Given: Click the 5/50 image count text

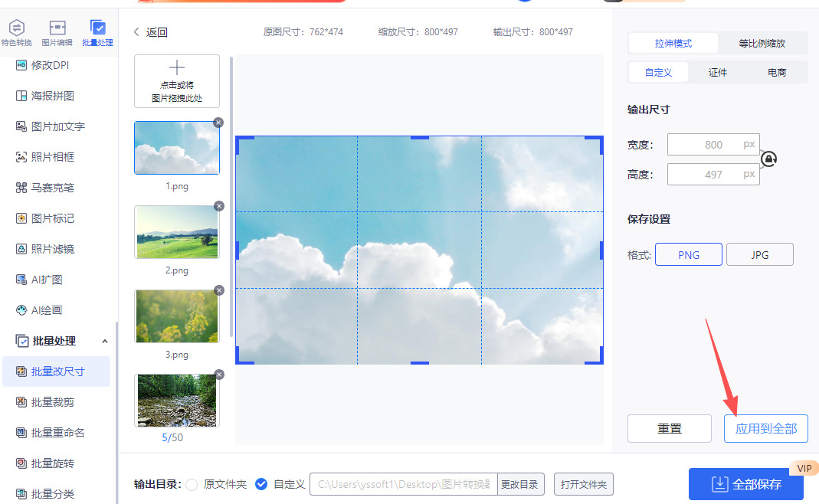Looking at the screenshot, I should (x=172, y=437).
